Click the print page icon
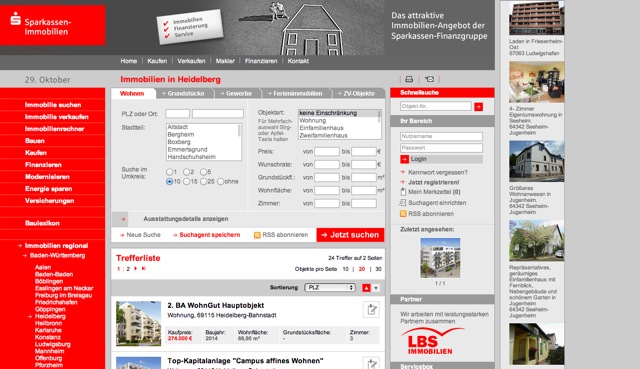640x369 pixels. pos(409,79)
